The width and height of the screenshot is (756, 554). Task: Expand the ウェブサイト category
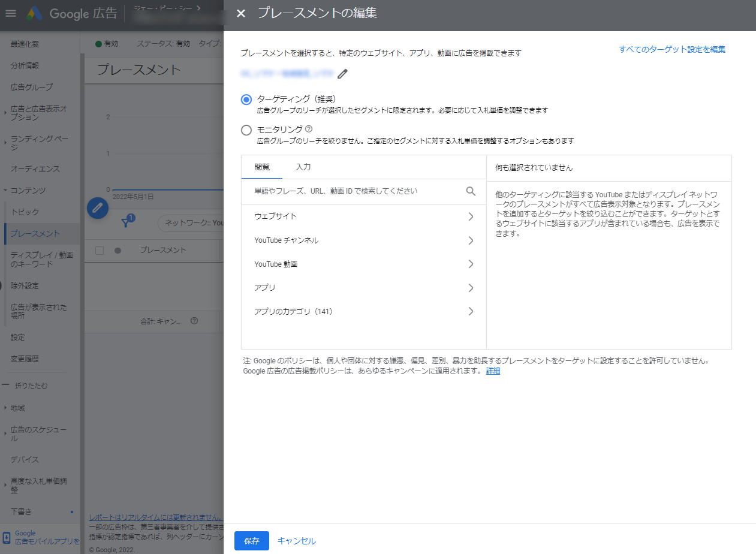(x=364, y=216)
